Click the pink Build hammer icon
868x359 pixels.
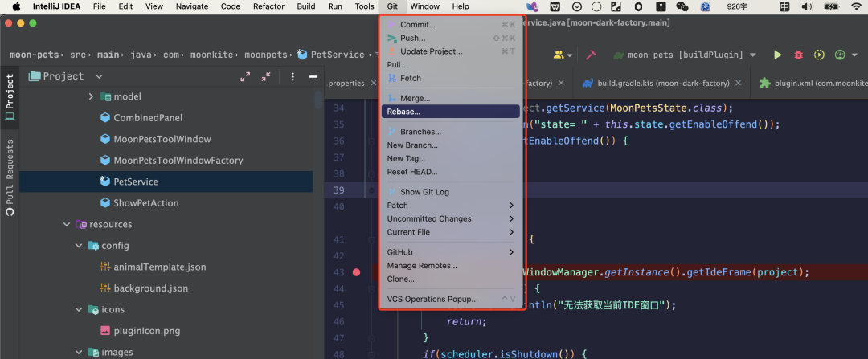[591, 55]
